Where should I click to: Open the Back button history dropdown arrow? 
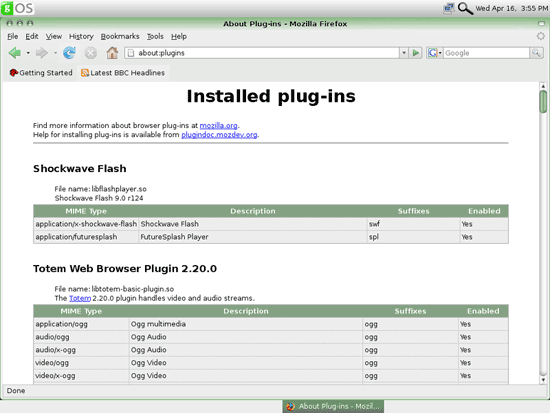pyautogui.click(x=28, y=53)
